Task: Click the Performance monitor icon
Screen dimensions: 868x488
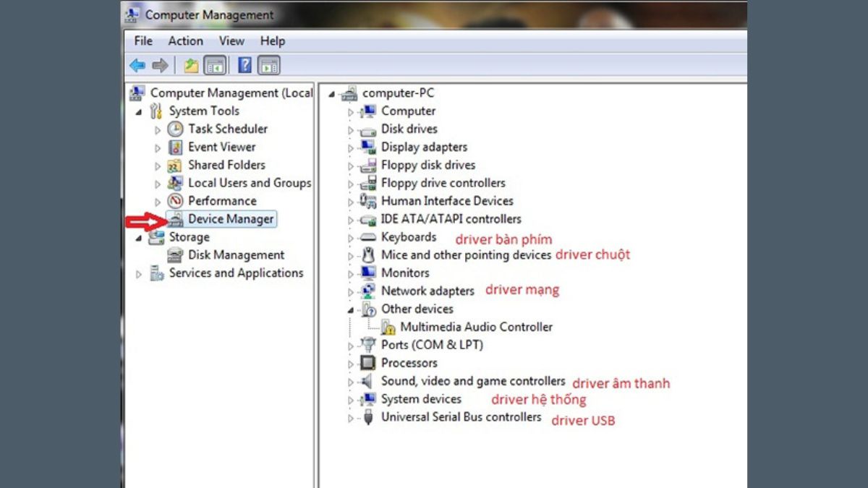Action: pyautogui.click(x=174, y=201)
